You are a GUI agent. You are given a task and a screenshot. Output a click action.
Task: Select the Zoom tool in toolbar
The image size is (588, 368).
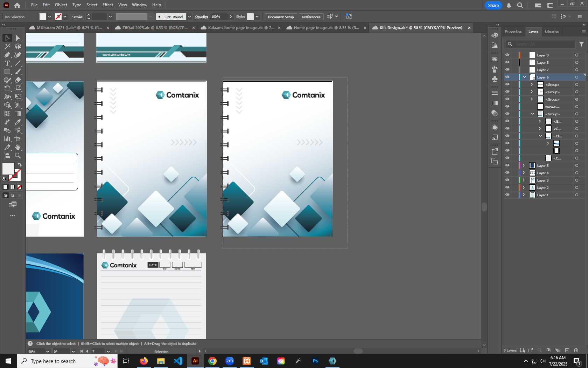(x=18, y=156)
